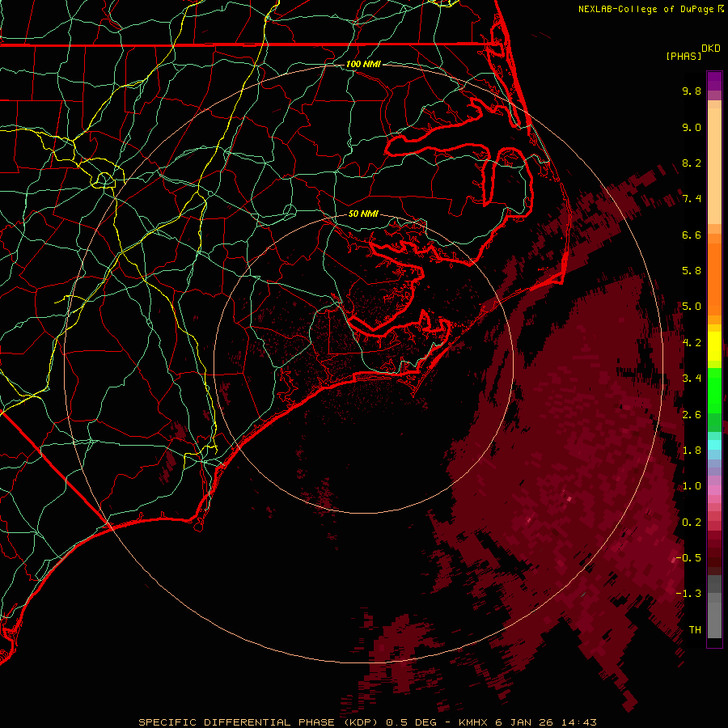Click the 14:43 time stamp
Screen dimensions: 728x728
coord(578,722)
